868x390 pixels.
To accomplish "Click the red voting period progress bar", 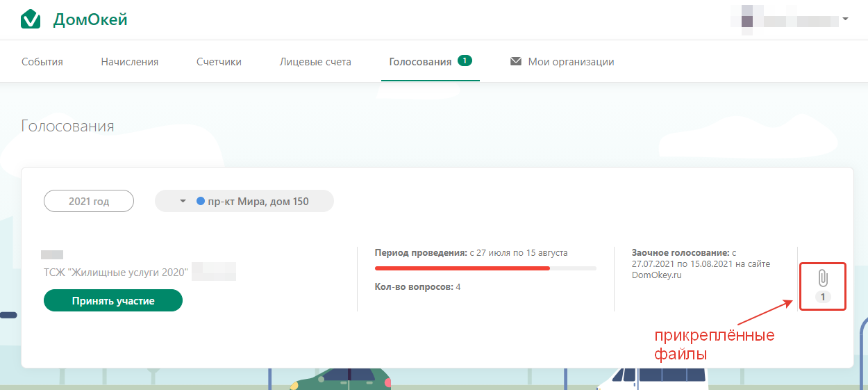I will click(485, 268).
